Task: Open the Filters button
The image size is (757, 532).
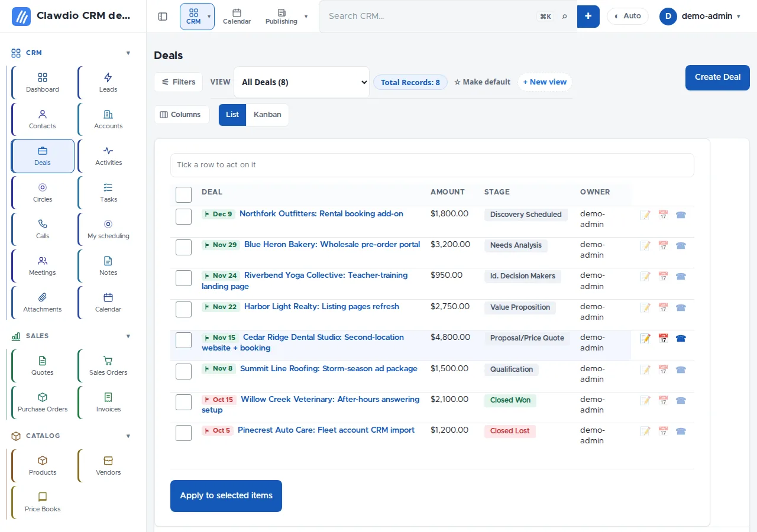Action: coord(179,82)
